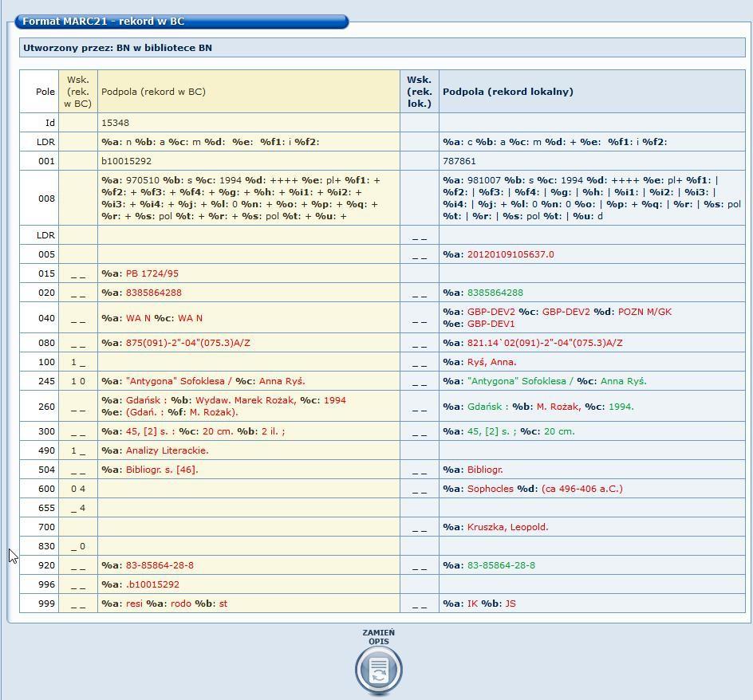
Task: Click '2 il. ;' in field 300
Action: (274, 431)
